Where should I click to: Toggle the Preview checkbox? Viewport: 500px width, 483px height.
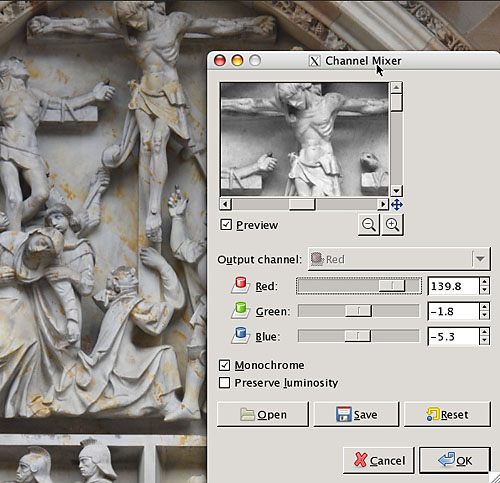(226, 225)
